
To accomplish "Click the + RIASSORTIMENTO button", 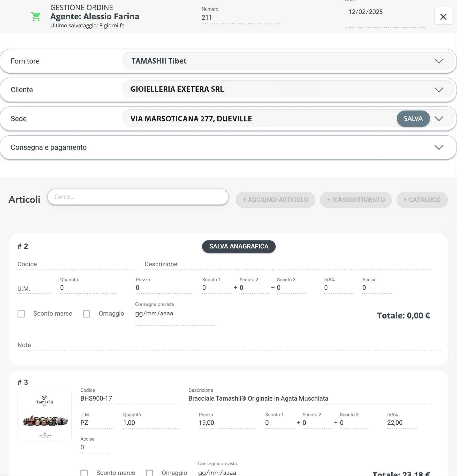I will (356, 200).
